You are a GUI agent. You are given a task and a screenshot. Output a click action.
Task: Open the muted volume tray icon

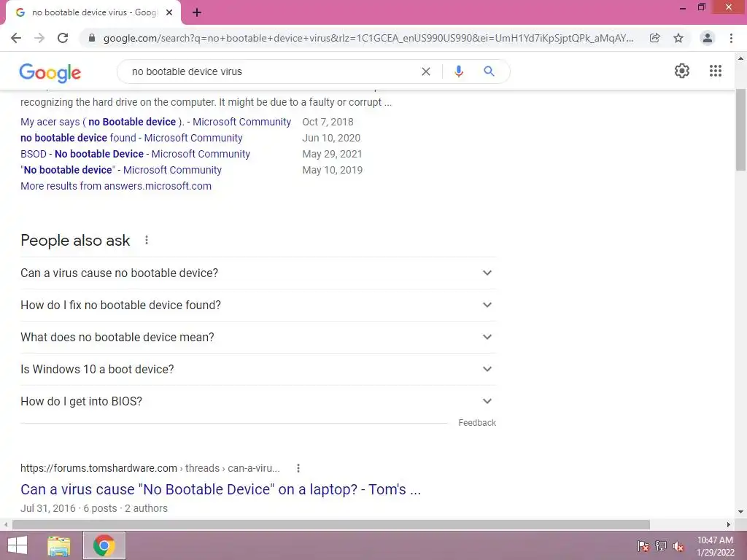(678, 546)
